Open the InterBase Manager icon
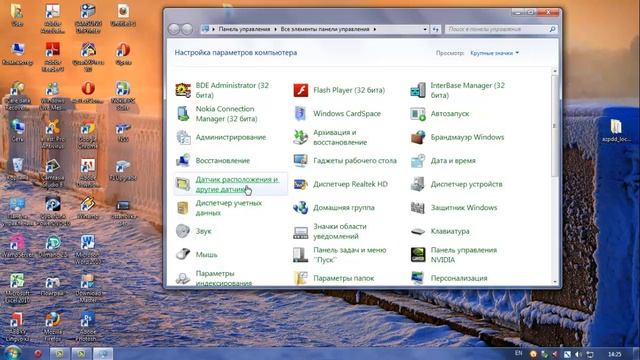 418,90
